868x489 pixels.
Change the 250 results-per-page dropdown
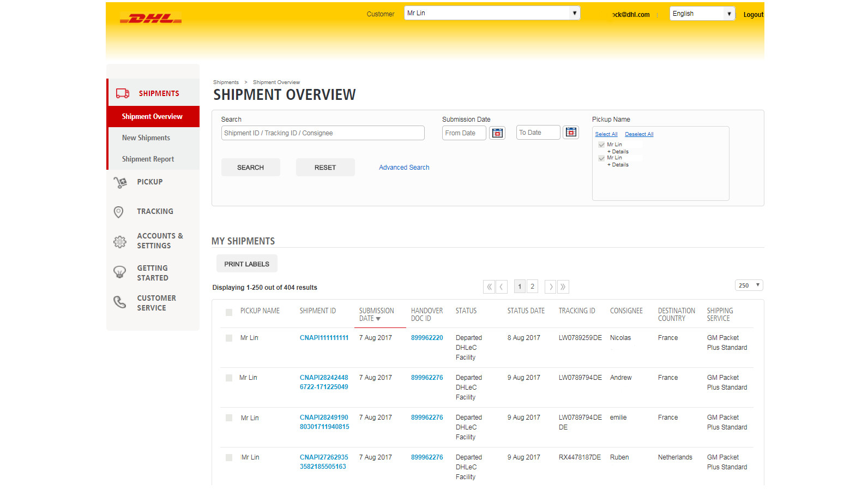coord(749,285)
